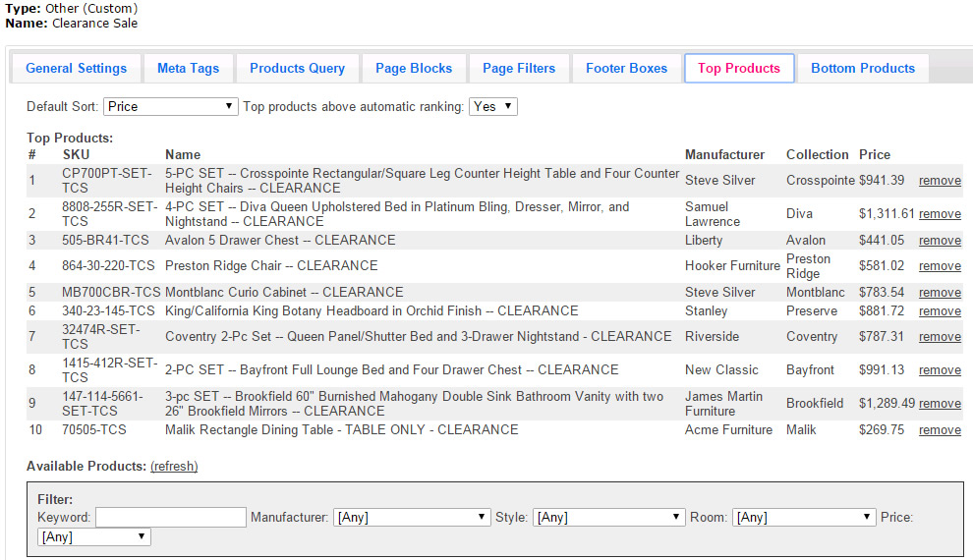Click the price $1,311.61
Viewport: 973px width, 560px height.
click(x=887, y=214)
